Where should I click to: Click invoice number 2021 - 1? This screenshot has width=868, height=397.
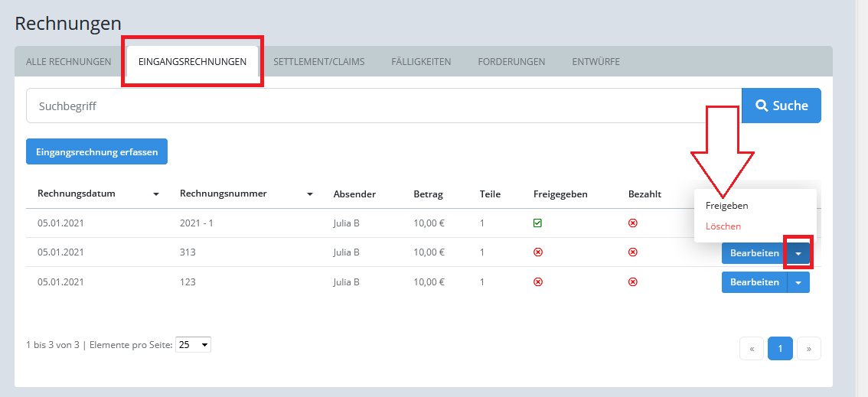click(x=196, y=223)
